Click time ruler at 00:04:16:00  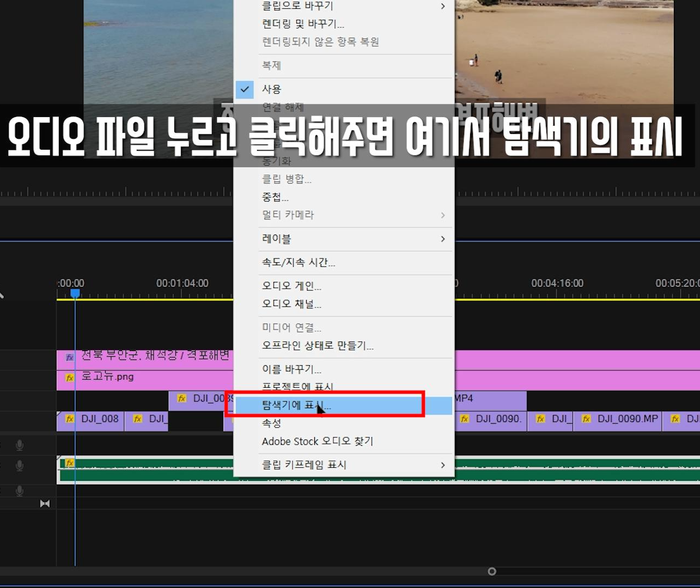(x=557, y=283)
